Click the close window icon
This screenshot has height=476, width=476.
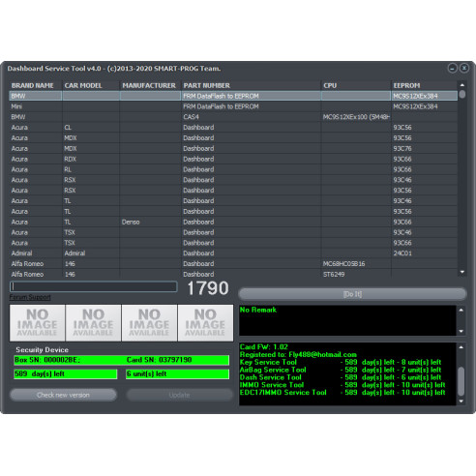click(x=464, y=69)
